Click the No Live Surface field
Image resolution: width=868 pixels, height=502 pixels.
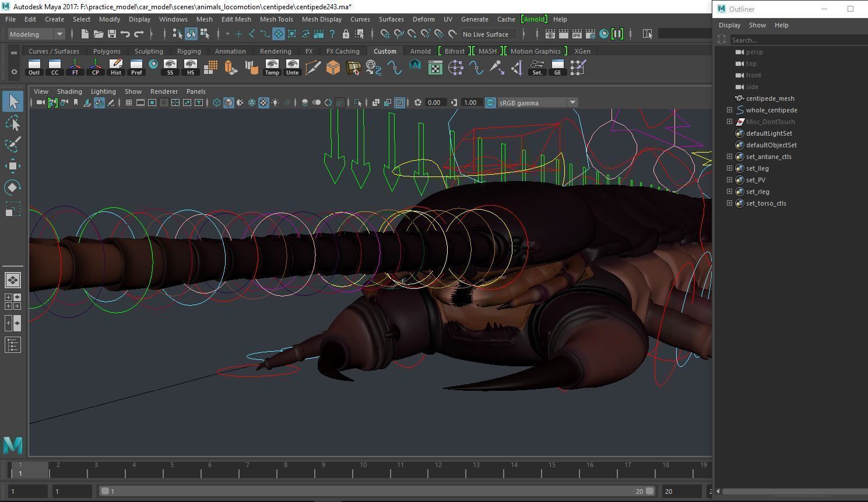click(489, 34)
